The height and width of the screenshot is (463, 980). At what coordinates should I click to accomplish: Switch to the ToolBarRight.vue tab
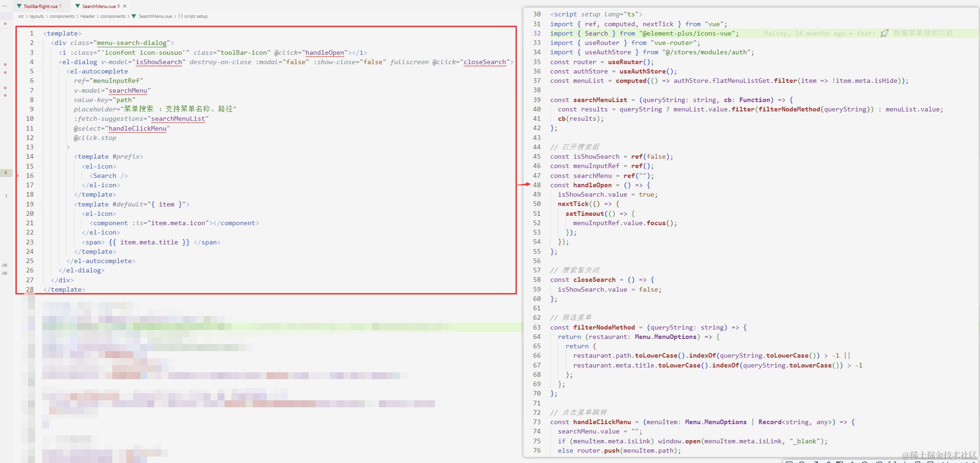tap(40, 6)
